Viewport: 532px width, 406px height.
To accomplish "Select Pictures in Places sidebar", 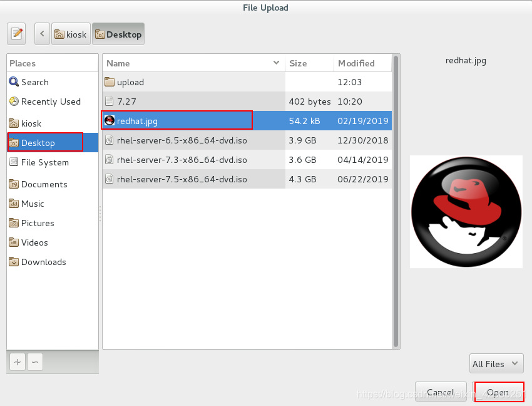I will (x=53, y=222).
